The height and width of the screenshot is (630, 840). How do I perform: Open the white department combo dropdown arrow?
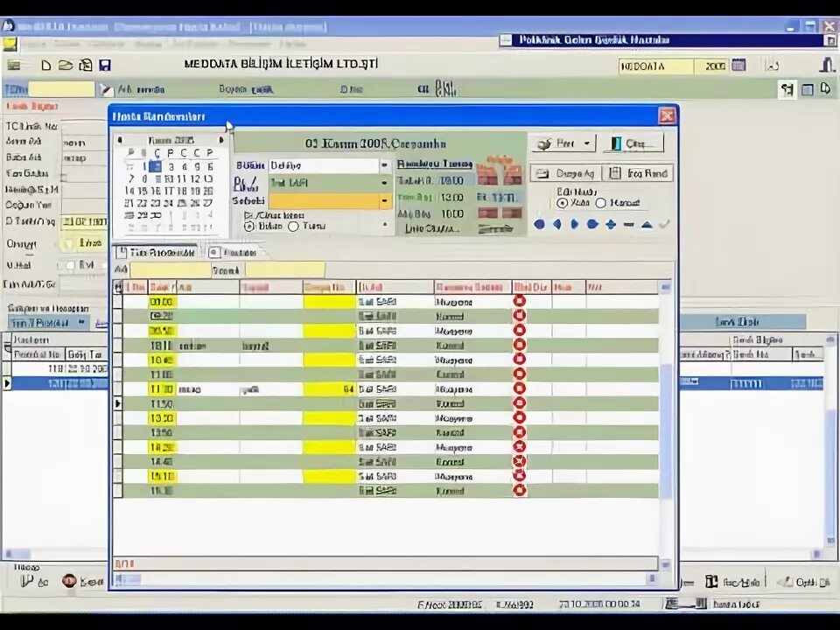(384, 165)
